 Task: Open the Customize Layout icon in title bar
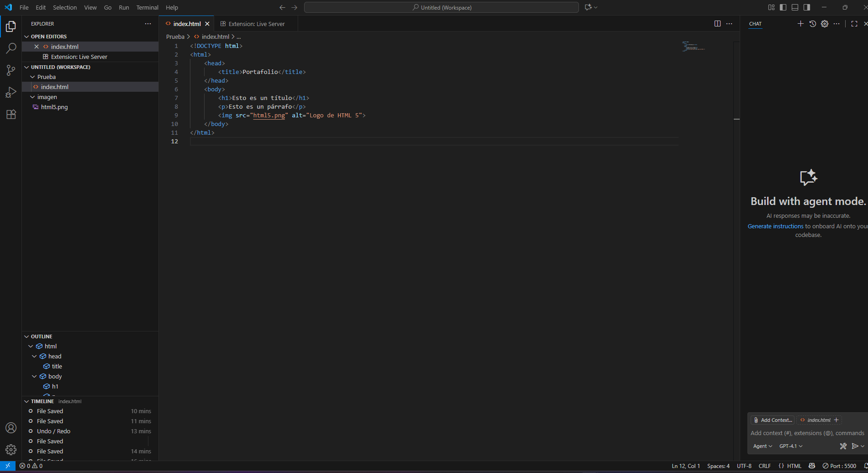pos(771,7)
